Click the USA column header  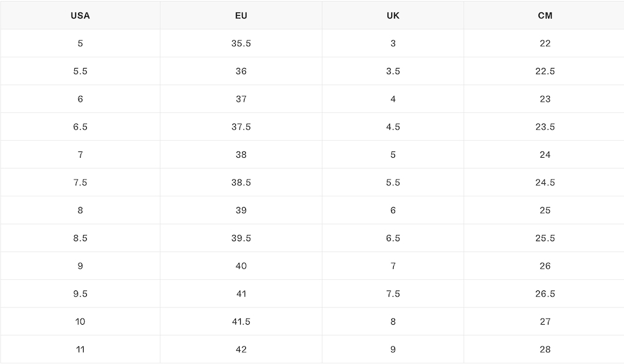pos(80,16)
